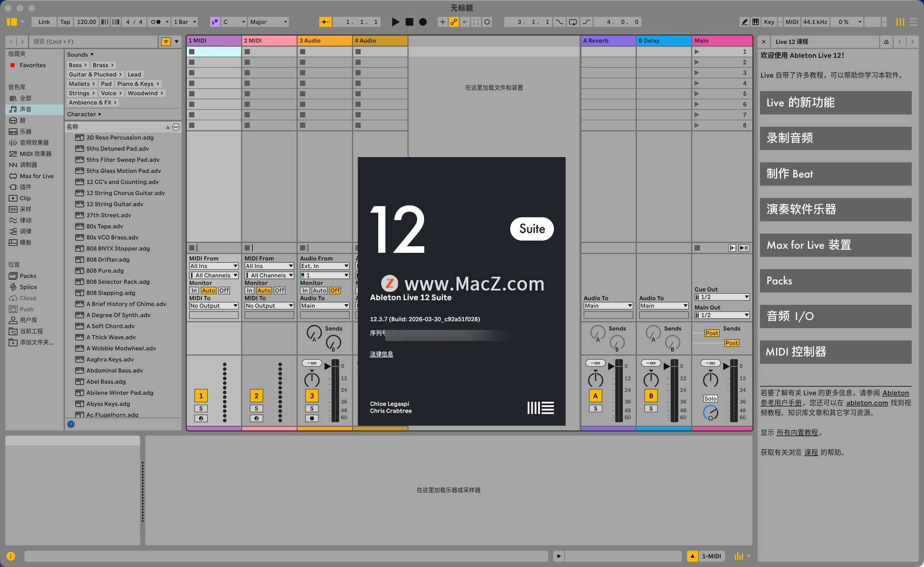Open the Max for Live category
The width and height of the screenshot is (924, 567).
coord(36,176)
